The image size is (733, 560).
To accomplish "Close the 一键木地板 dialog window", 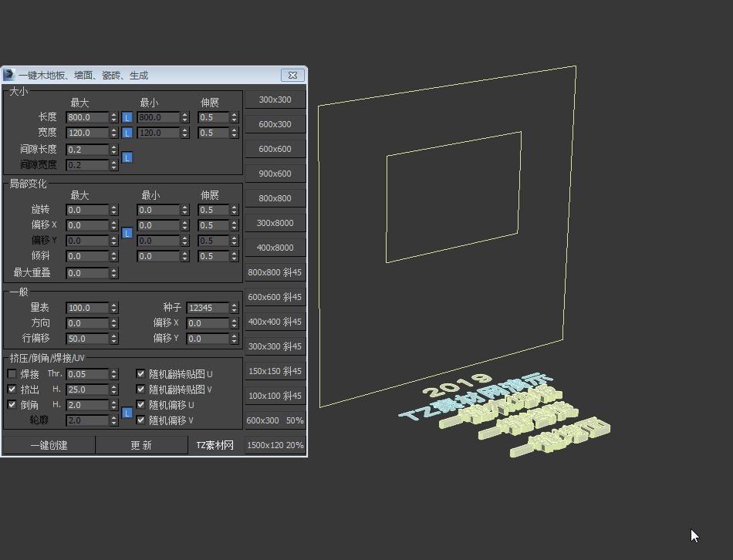I will [293, 75].
